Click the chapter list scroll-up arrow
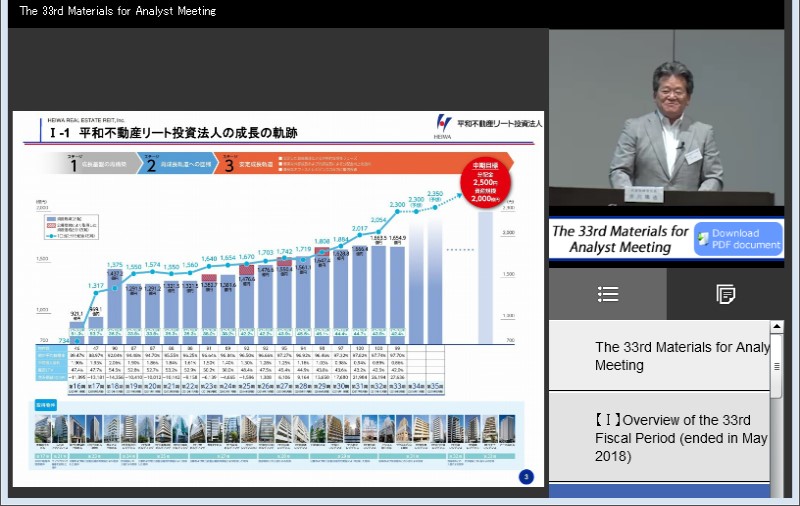 point(777,326)
